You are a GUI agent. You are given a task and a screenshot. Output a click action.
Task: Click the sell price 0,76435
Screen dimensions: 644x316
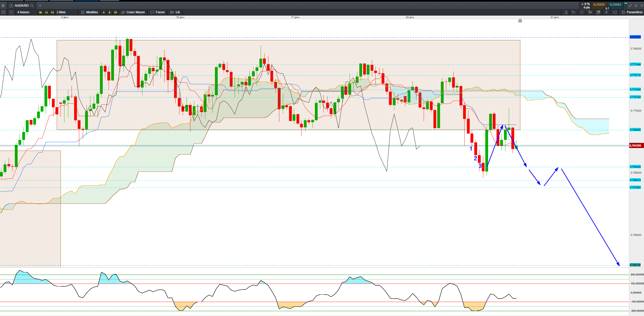[x=599, y=5]
